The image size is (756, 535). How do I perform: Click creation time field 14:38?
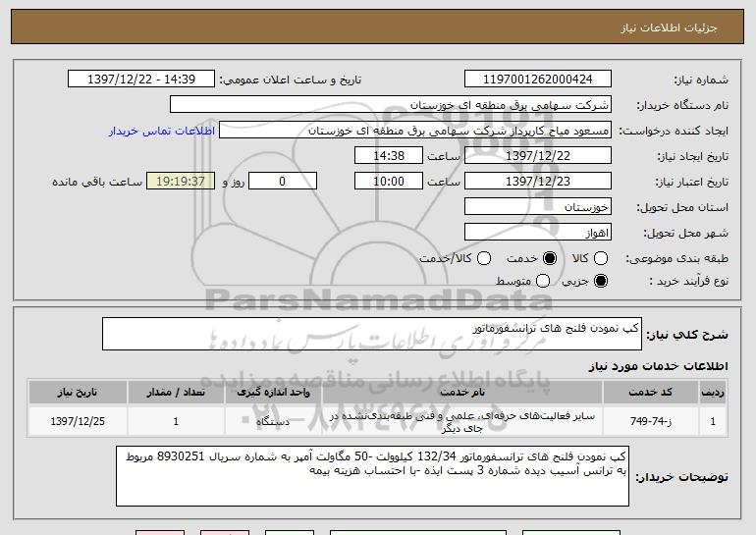pos(389,156)
